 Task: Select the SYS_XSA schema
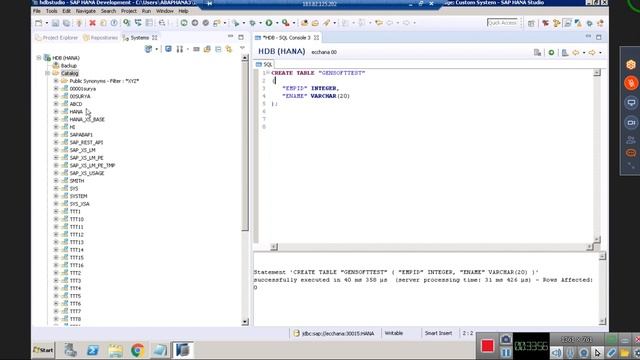click(x=79, y=204)
